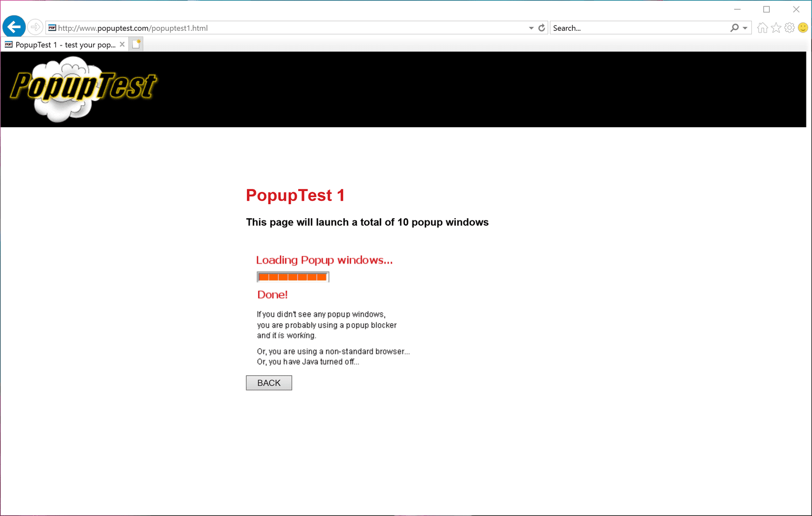Click the orange loading progress bar
This screenshot has height=516, width=812.
pyautogui.click(x=293, y=277)
